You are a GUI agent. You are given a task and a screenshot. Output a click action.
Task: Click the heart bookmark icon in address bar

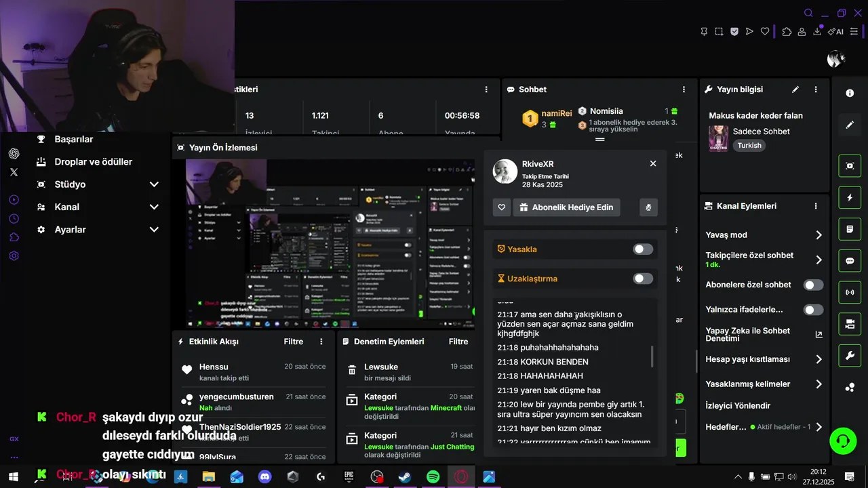click(x=765, y=31)
